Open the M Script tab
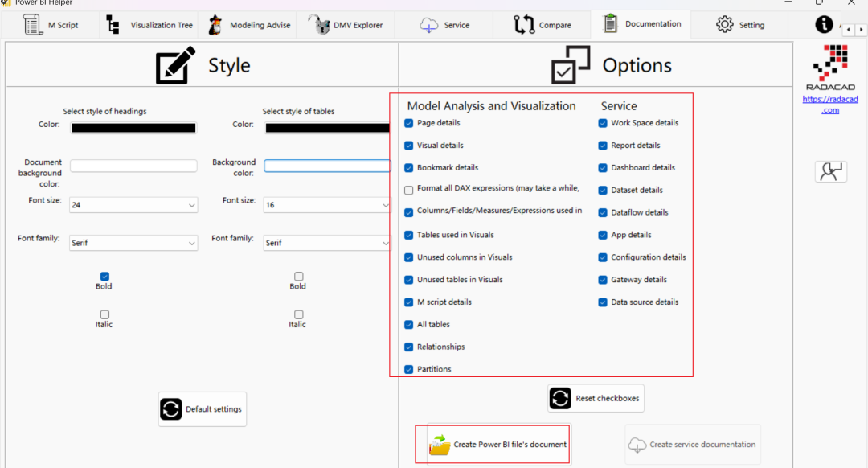 coord(51,25)
